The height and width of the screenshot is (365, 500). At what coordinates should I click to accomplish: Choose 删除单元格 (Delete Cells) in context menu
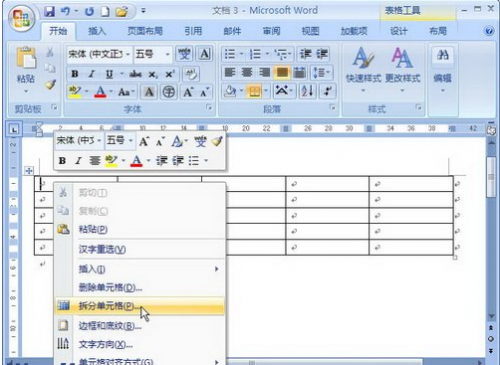pyautogui.click(x=140, y=287)
